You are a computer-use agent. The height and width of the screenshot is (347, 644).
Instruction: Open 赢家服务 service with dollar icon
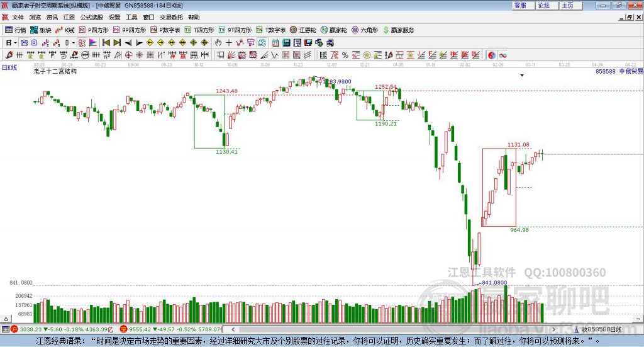[x=399, y=30]
